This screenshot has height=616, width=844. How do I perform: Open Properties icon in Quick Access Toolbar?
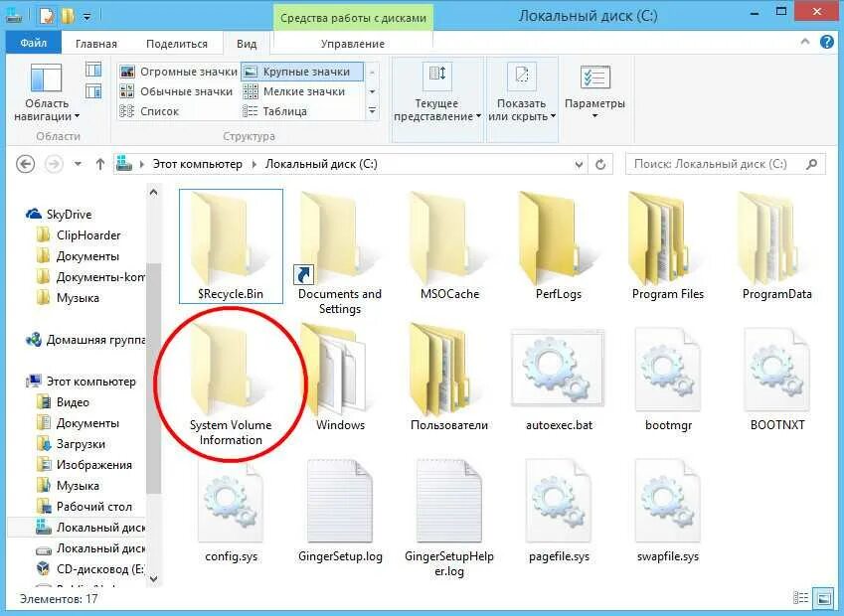point(47,17)
